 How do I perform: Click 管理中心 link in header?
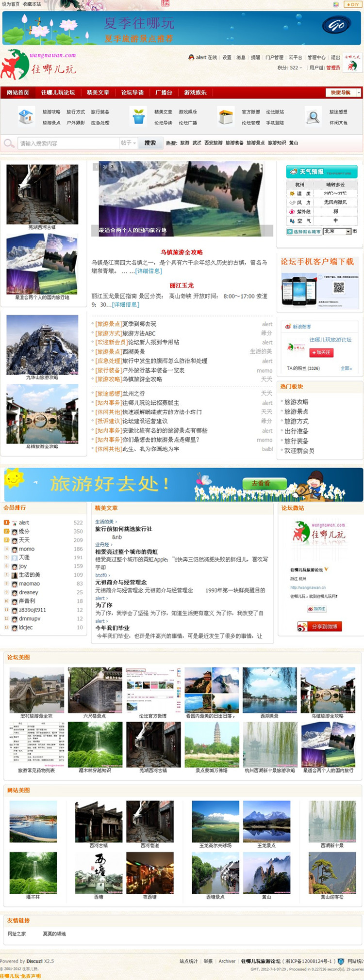click(316, 57)
